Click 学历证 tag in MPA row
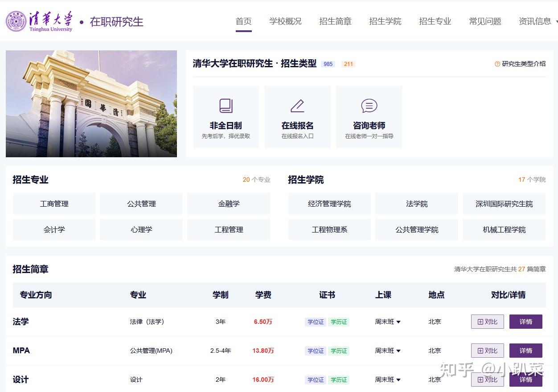Viewport: 558px width, 392px height. click(x=339, y=351)
